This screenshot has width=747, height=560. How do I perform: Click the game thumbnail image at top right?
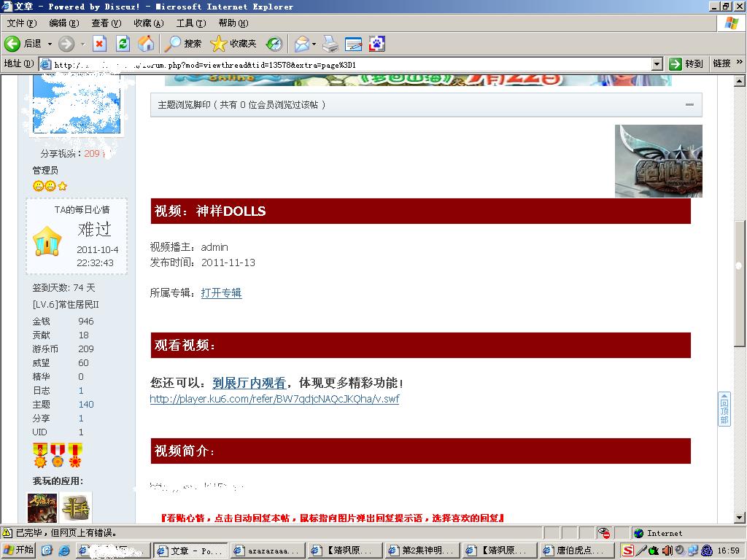pos(659,161)
